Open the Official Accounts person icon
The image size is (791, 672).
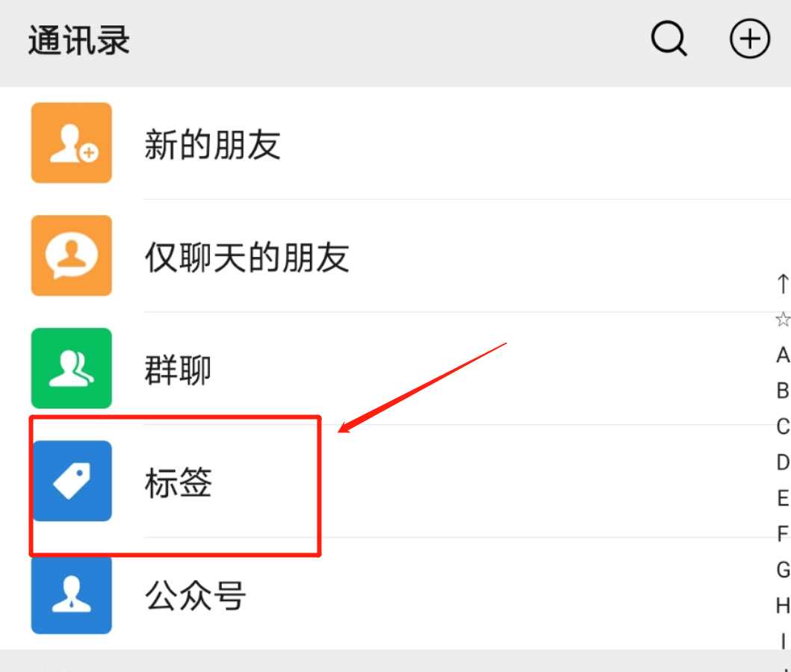point(71,594)
